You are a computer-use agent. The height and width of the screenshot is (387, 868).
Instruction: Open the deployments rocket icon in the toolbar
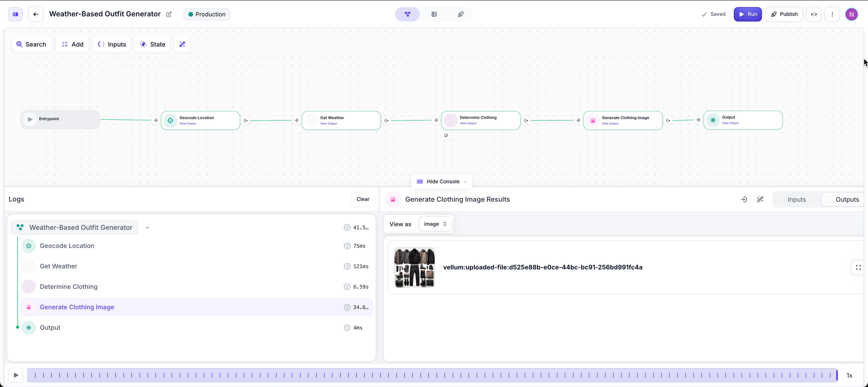tap(460, 14)
